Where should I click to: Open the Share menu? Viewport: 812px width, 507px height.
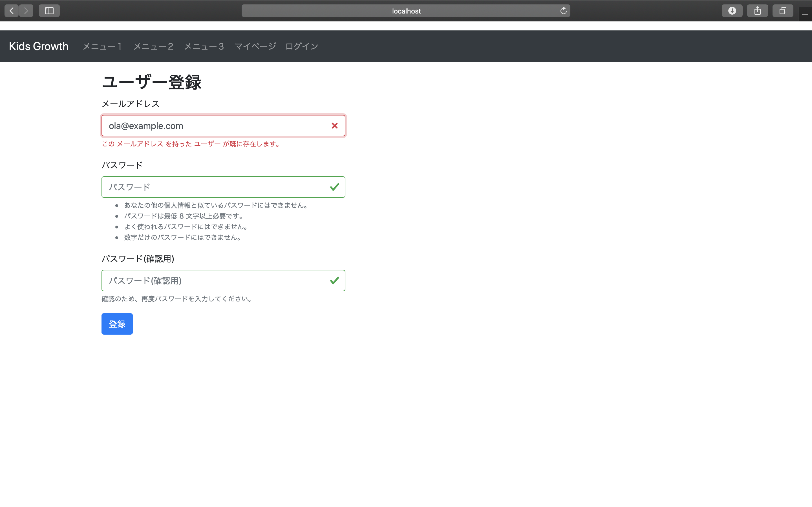(757, 10)
